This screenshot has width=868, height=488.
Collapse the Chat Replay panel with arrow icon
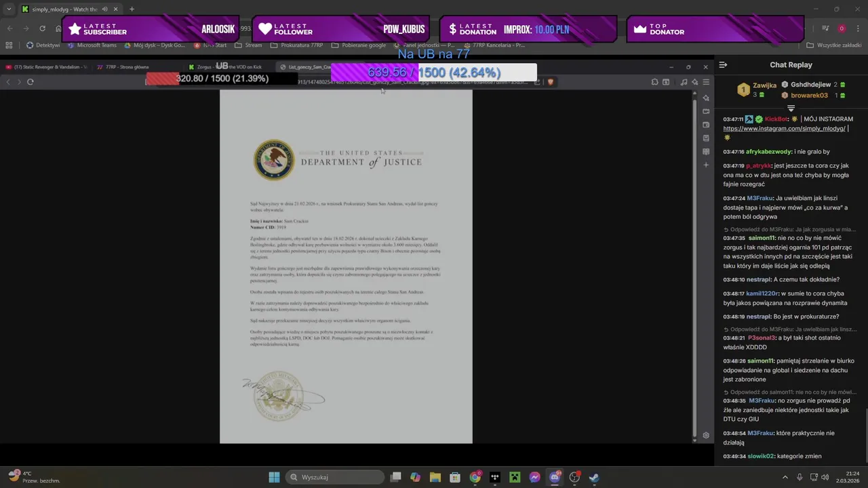(x=723, y=65)
